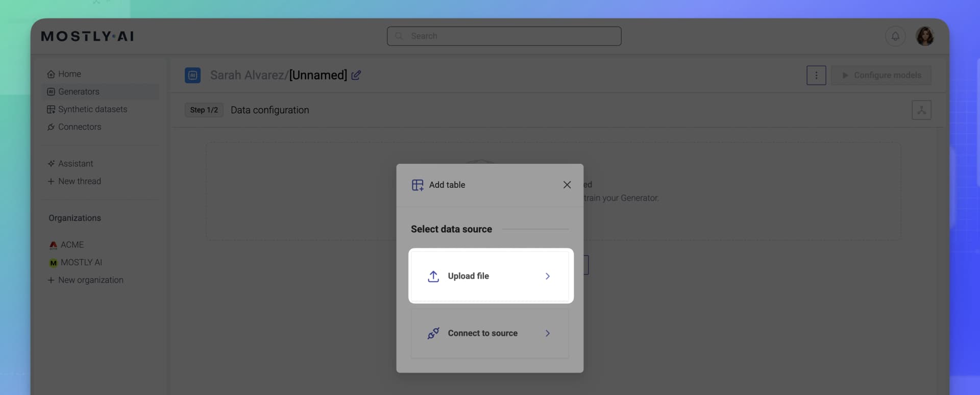The image size is (980, 395).
Task: Click the Data configuration title
Action: point(269,110)
